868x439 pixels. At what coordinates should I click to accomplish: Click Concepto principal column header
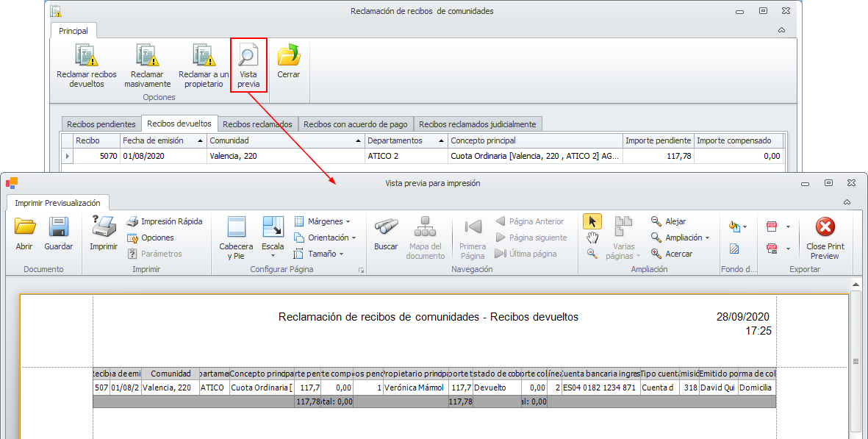click(535, 140)
